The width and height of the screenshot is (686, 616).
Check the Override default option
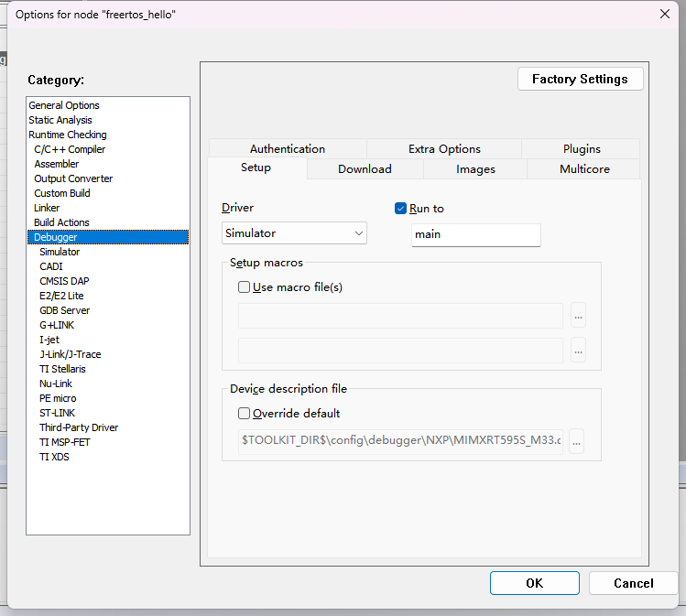click(245, 414)
